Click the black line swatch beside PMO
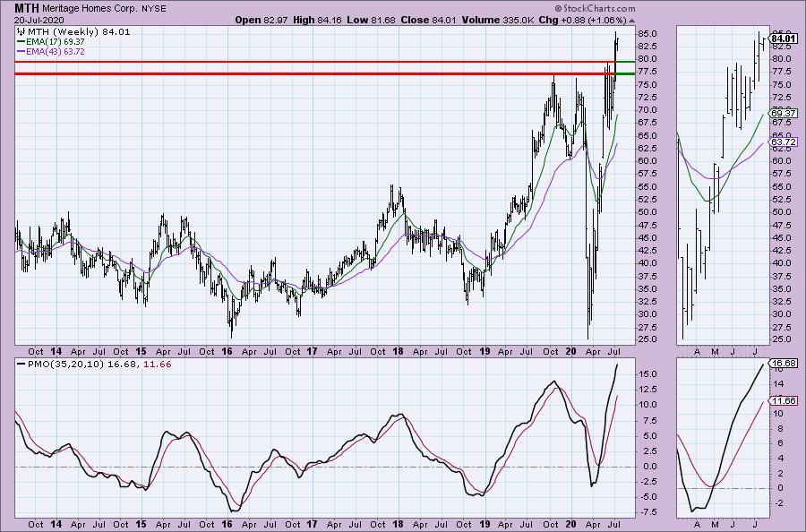806x532 pixels. [21, 364]
